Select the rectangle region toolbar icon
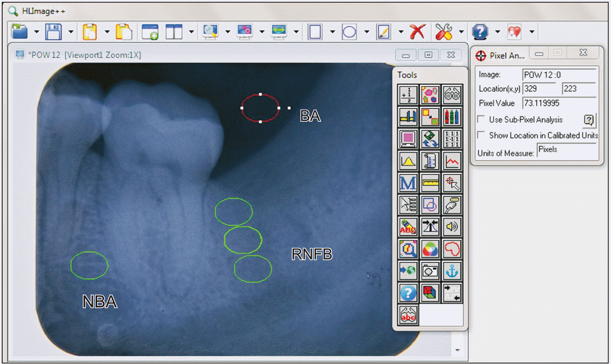Viewport: 611px width, 364px height. tap(315, 32)
